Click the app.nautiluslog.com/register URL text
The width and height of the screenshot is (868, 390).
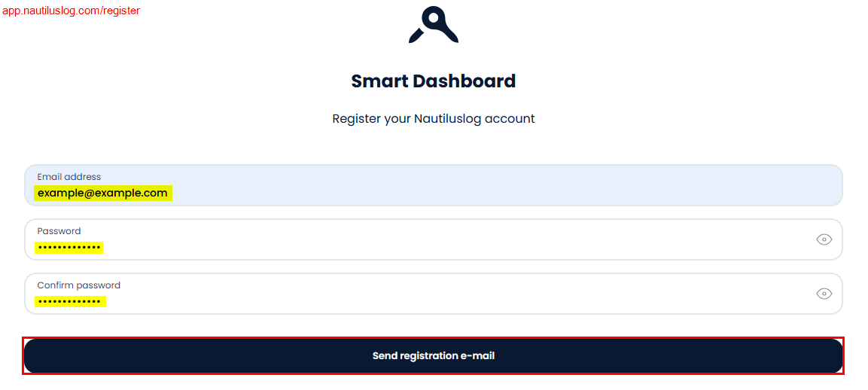[x=71, y=11]
